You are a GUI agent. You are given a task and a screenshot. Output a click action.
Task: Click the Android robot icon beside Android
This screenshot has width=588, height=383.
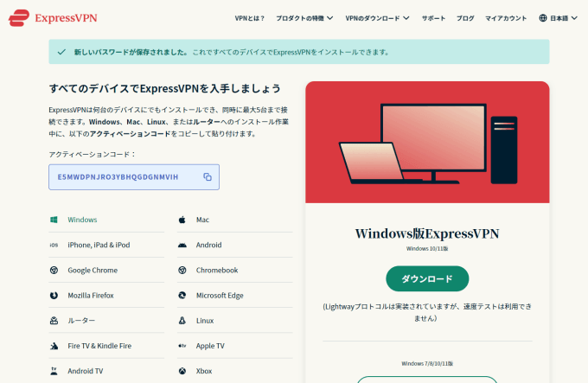pyautogui.click(x=182, y=245)
